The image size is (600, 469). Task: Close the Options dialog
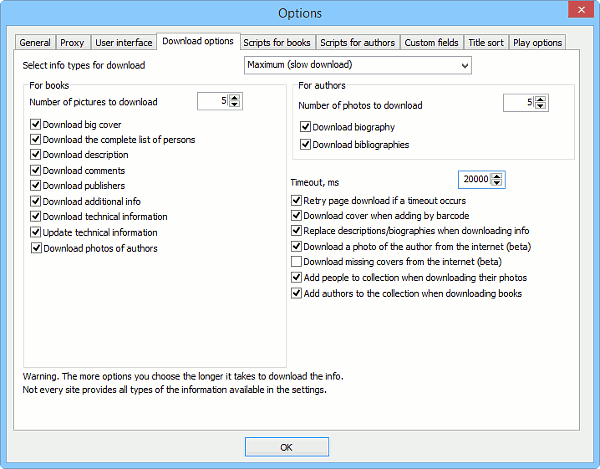[x=581, y=10]
